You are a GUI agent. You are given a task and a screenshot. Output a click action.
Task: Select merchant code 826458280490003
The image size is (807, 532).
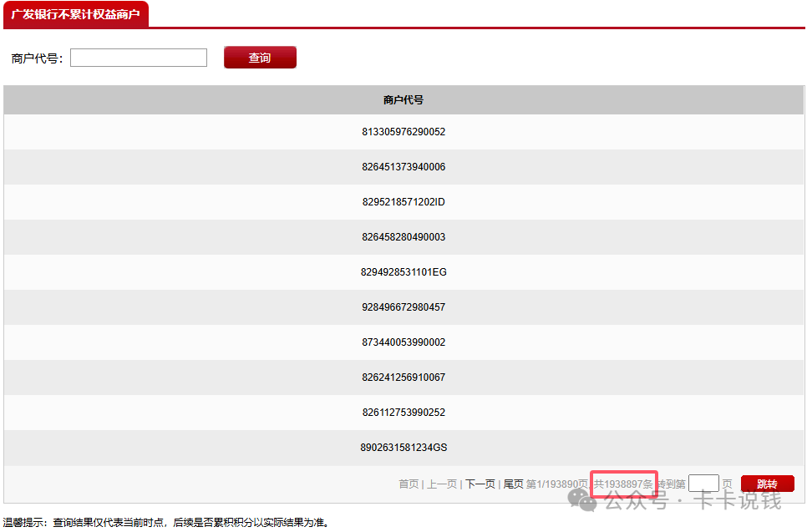pyautogui.click(x=403, y=236)
